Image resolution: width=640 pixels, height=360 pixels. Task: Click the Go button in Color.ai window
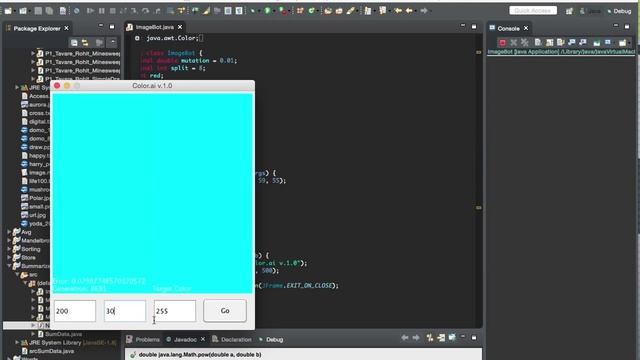[x=225, y=311]
